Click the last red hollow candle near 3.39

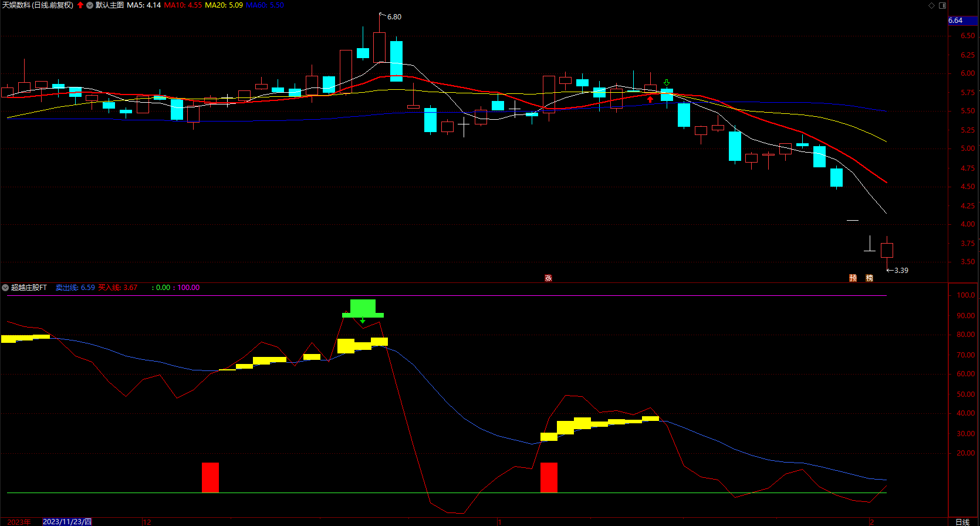887,250
